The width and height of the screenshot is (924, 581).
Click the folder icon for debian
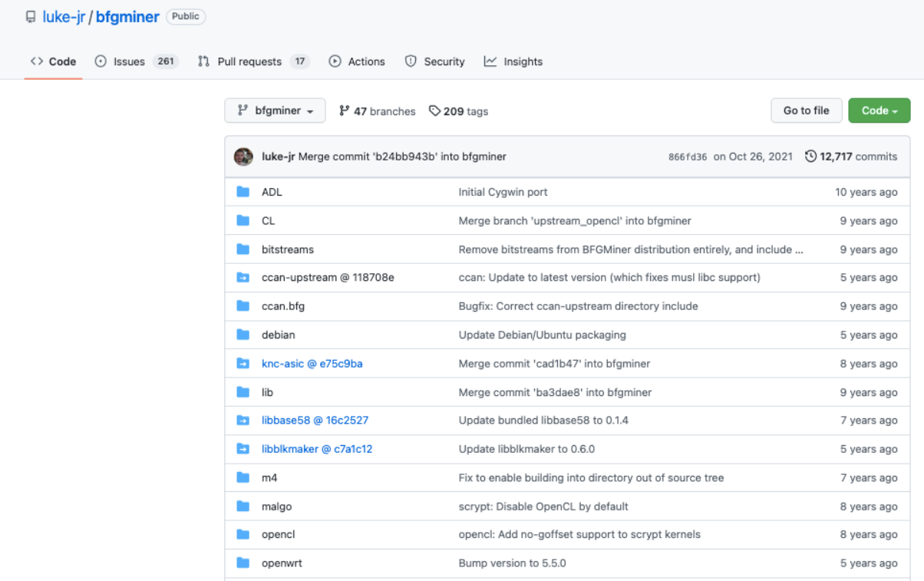pyautogui.click(x=243, y=335)
